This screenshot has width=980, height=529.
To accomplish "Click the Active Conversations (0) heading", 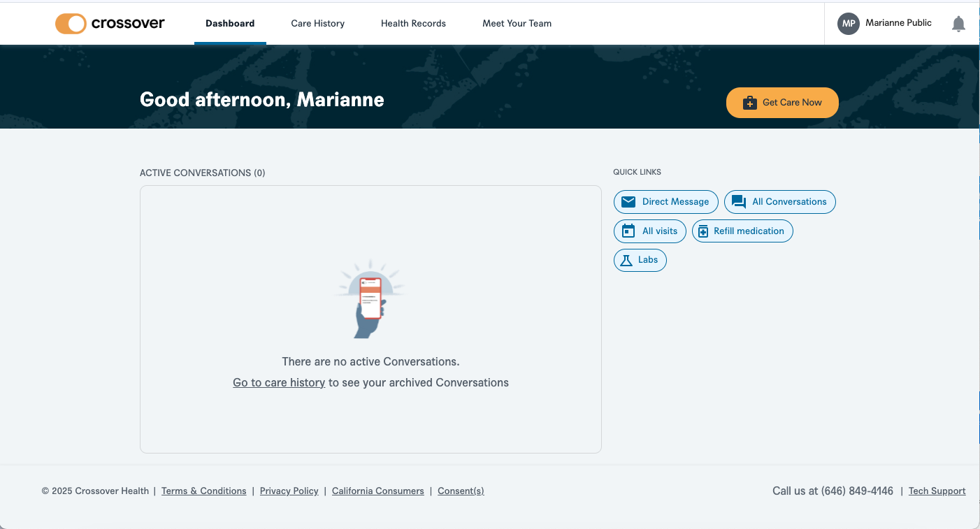I will (x=203, y=173).
